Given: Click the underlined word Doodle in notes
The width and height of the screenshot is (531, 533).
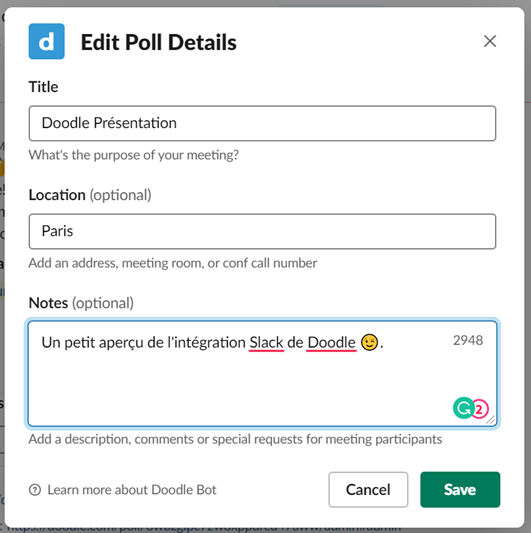Looking at the screenshot, I should 331,343.
